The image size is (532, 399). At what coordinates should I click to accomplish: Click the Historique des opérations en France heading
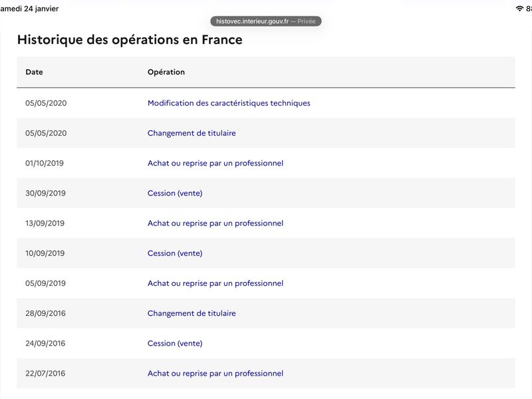tap(130, 40)
